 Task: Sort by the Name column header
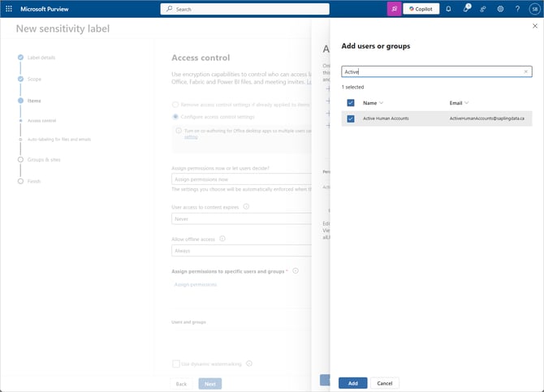373,103
